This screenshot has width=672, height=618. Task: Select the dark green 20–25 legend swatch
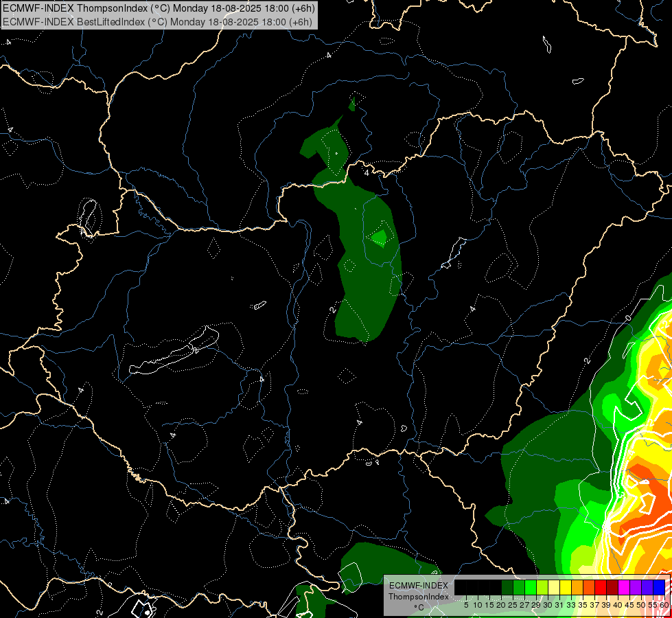click(507, 587)
